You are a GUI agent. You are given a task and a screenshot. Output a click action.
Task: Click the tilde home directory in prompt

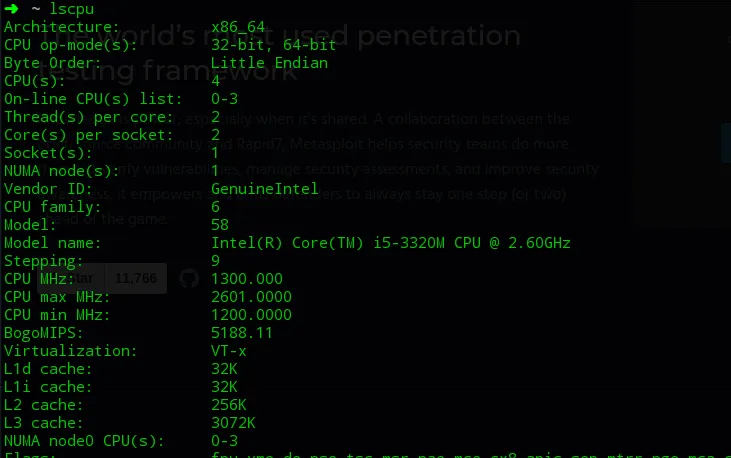click(36, 8)
